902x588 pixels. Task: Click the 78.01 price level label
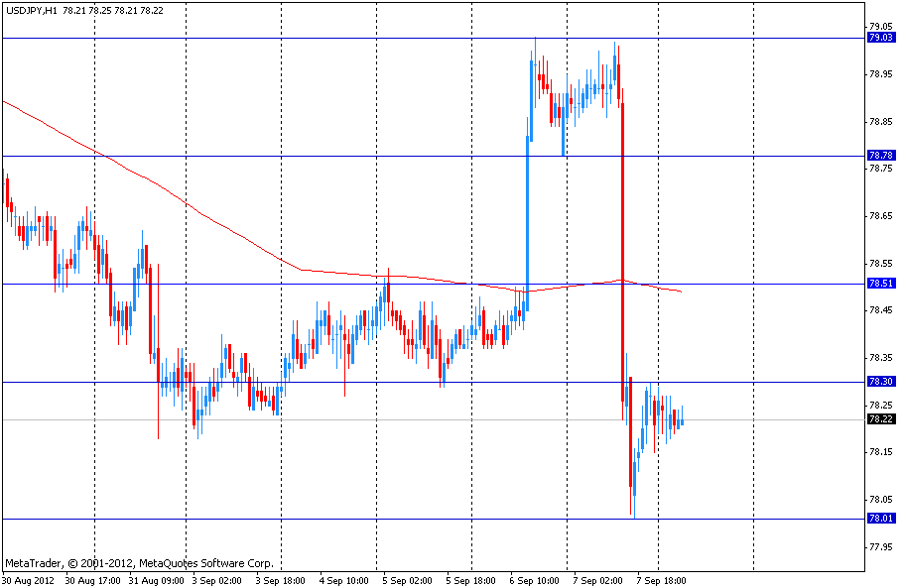881,519
